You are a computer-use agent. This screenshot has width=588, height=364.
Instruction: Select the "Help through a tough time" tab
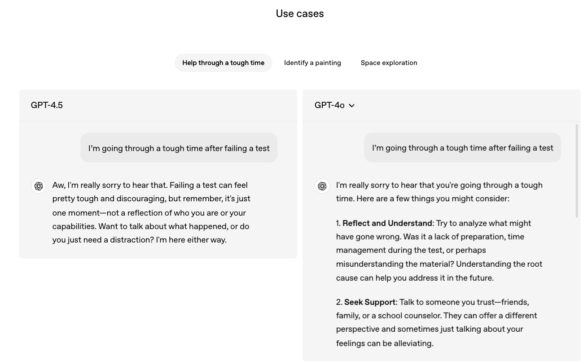(x=223, y=63)
